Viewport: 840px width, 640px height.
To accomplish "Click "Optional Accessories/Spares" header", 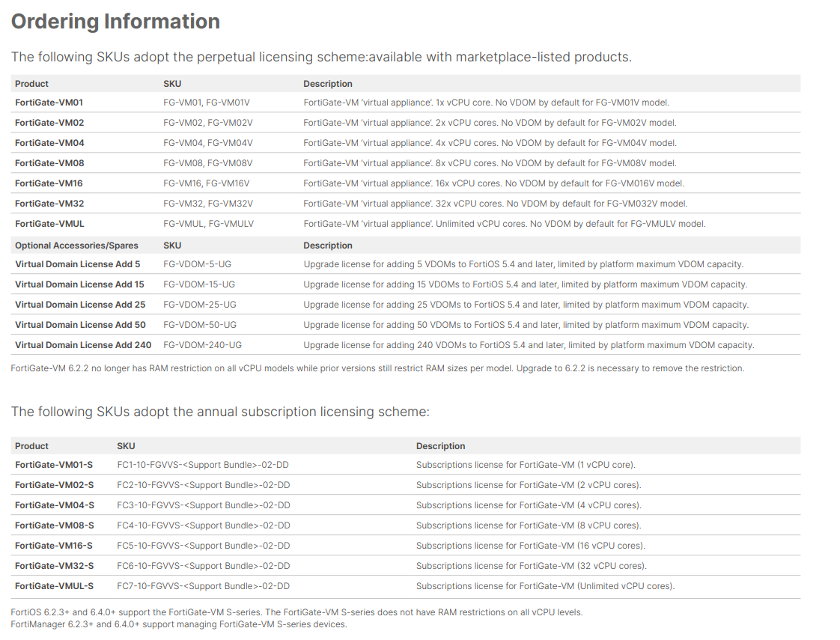I will click(x=76, y=246).
